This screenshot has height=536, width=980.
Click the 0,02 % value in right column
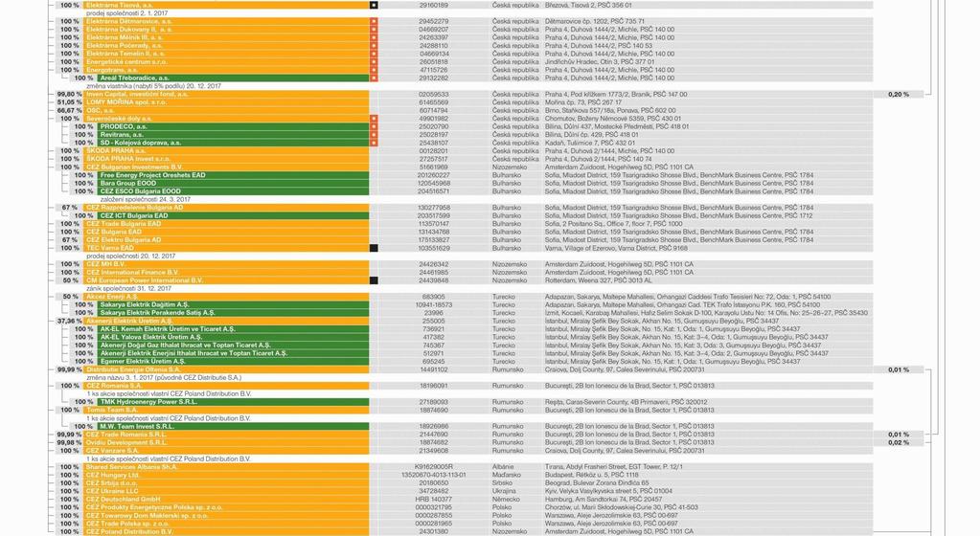(x=899, y=443)
